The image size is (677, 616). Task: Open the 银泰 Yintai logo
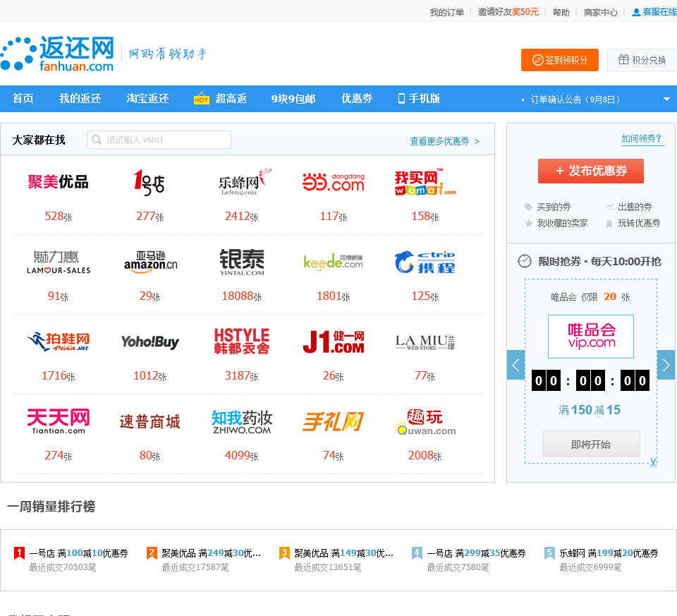[x=242, y=262]
